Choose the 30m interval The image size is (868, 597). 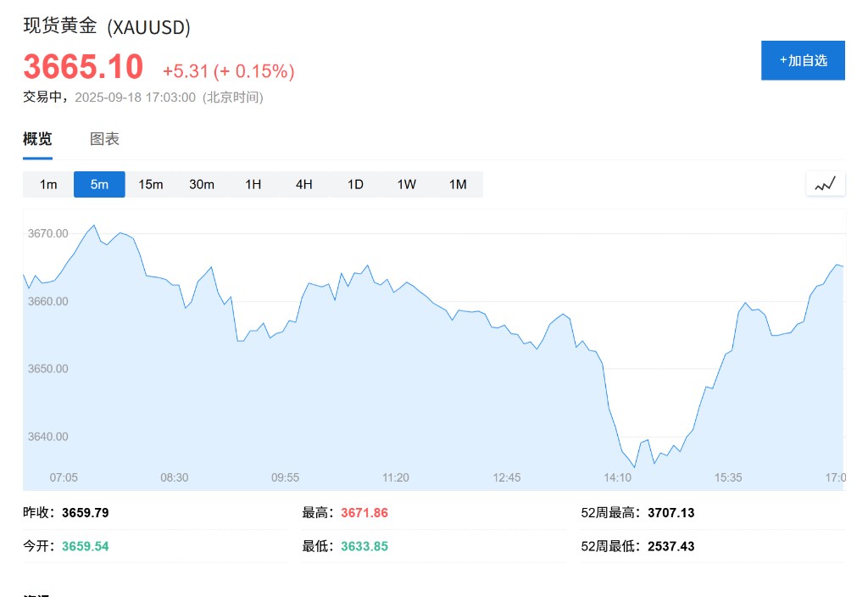coord(202,184)
